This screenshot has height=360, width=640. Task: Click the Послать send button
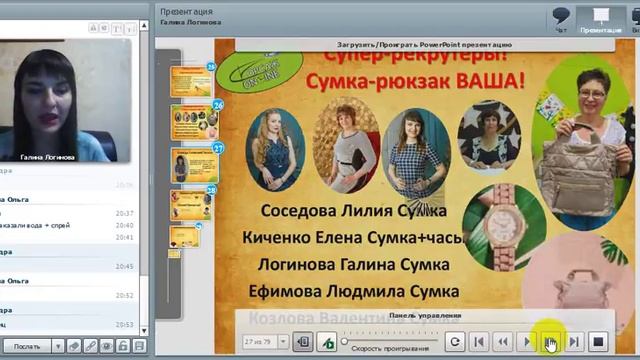point(27,346)
